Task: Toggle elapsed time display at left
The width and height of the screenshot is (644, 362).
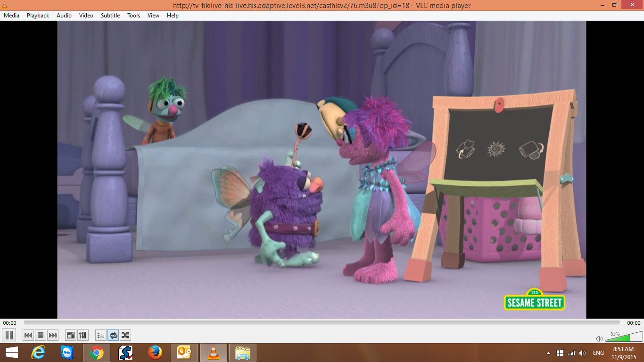Action: point(9,323)
